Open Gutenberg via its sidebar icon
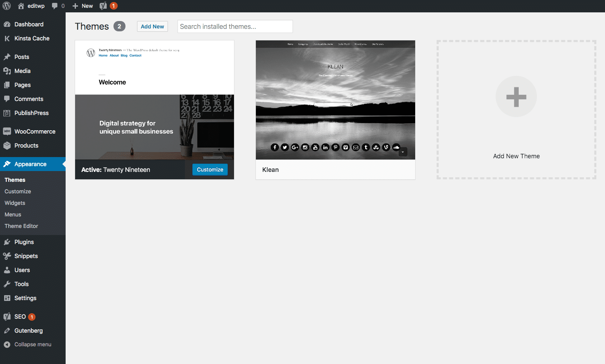 (x=8, y=330)
